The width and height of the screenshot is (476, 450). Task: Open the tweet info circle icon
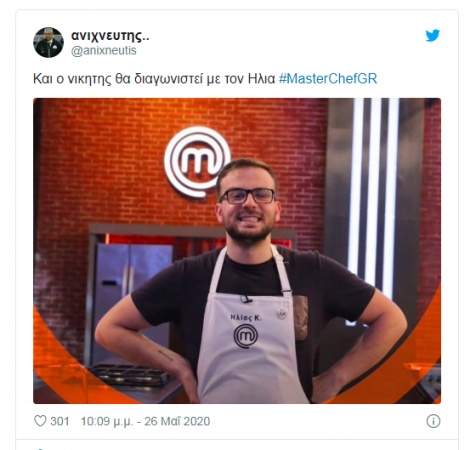tap(433, 421)
